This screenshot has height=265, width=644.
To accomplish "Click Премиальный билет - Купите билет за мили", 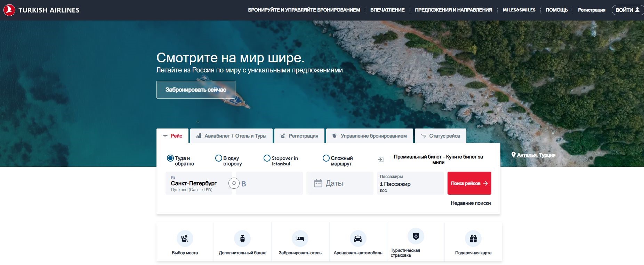I will 438,159.
